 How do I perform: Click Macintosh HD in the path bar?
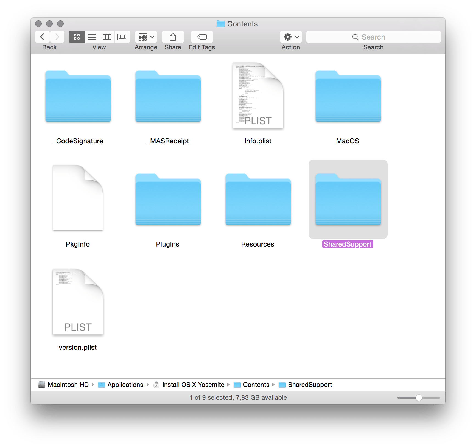coord(64,385)
